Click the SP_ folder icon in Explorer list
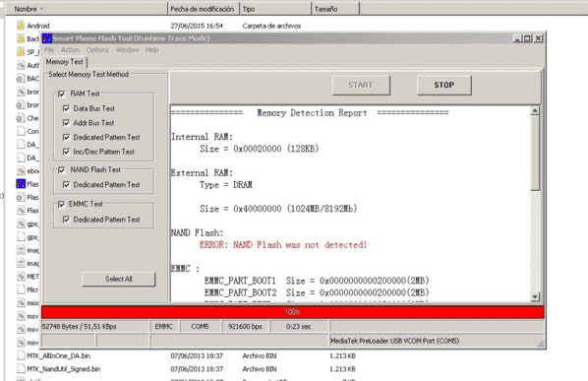The height and width of the screenshot is (381, 588). point(21,52)
